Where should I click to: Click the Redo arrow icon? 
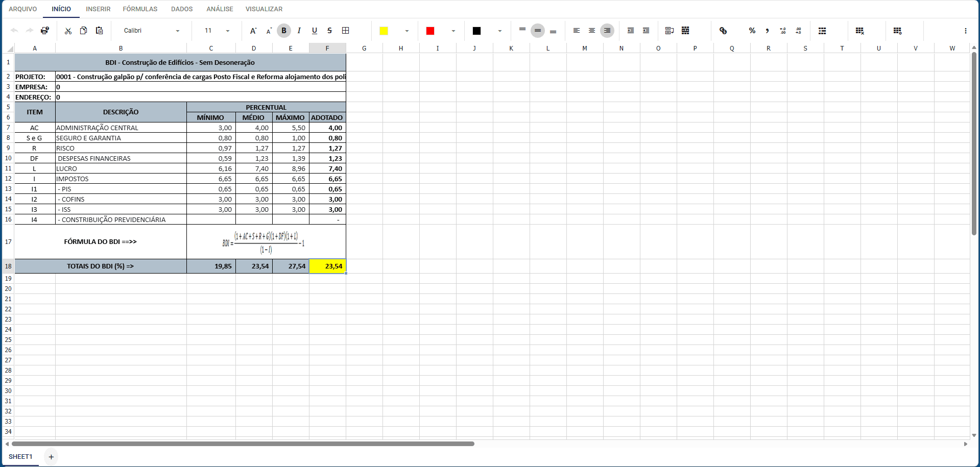30,31
